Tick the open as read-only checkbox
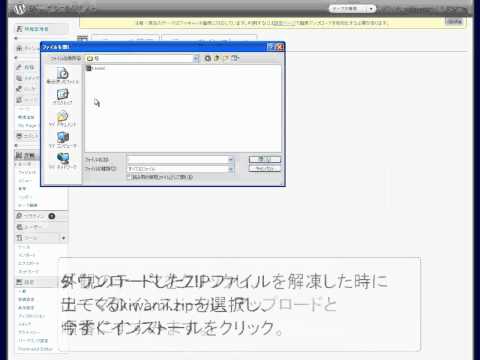The width and height of the screenshot is (480, 360). point(129,177)
